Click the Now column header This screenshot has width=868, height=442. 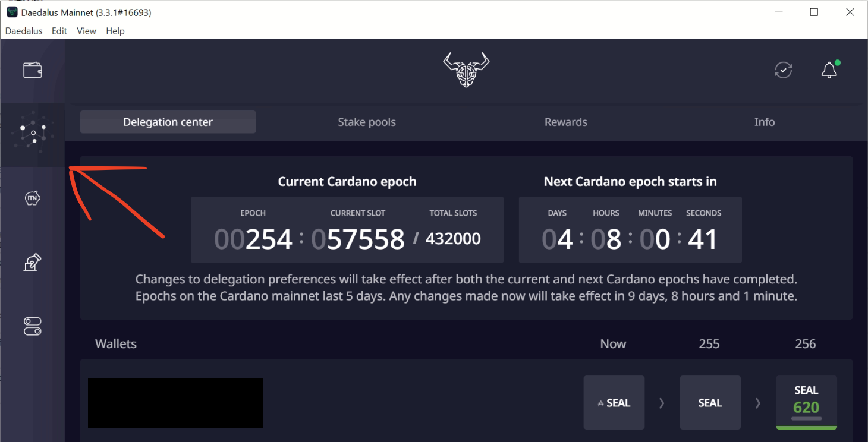coord(613,344)
